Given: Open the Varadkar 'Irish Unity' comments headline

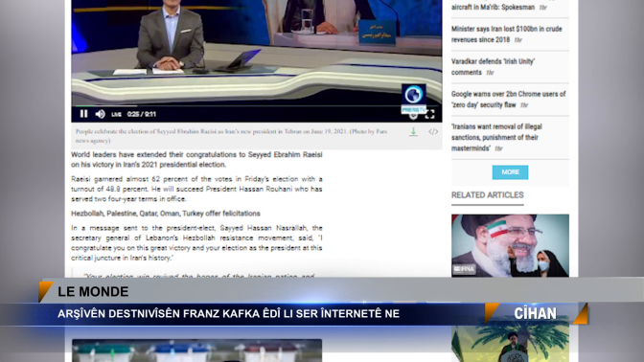Looking at the screenshot, I should (493, 67).
